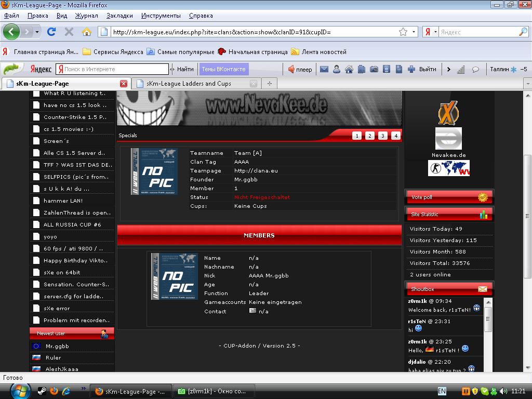Open the Закладки menu
Image resolution: width=532 pixels, height=399 pixels.
pos(119,16)
